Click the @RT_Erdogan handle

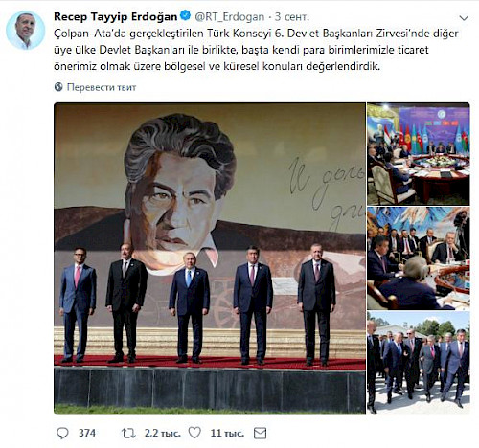tap(230, 17)
